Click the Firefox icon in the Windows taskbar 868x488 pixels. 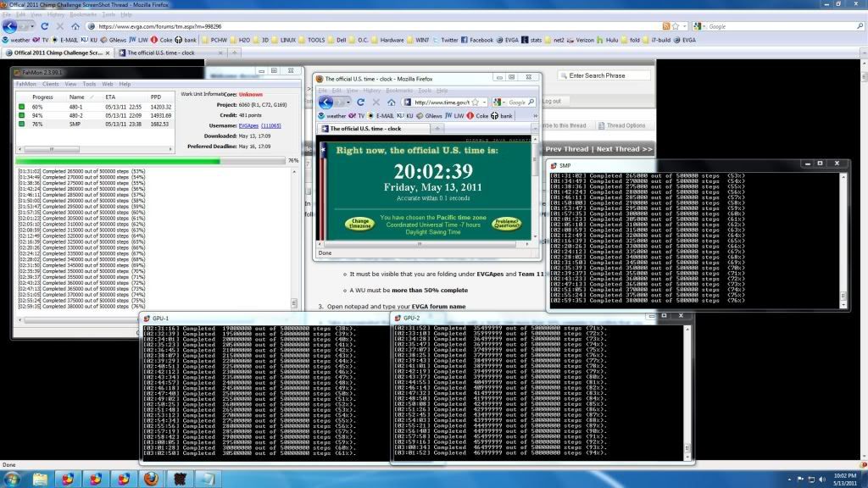(x=151, y=479)
